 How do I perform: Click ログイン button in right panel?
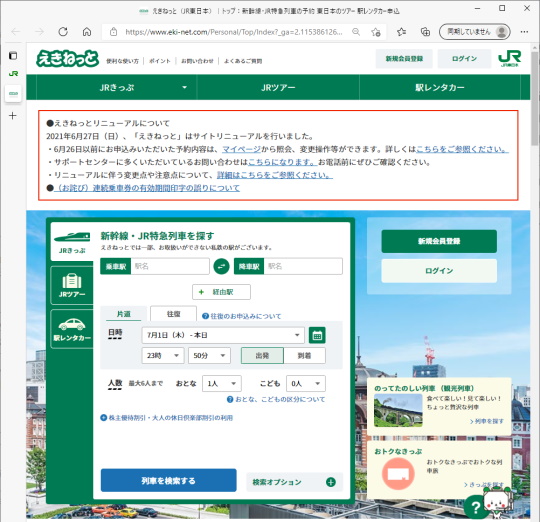pyautogui.click(x=439, y=271)
